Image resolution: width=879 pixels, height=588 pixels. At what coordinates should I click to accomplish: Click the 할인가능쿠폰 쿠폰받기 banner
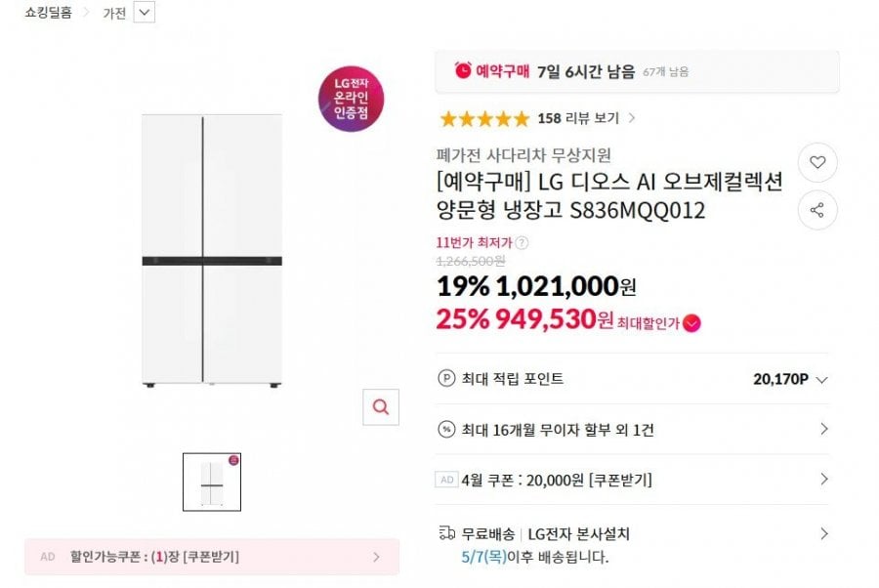click(211, 557)
